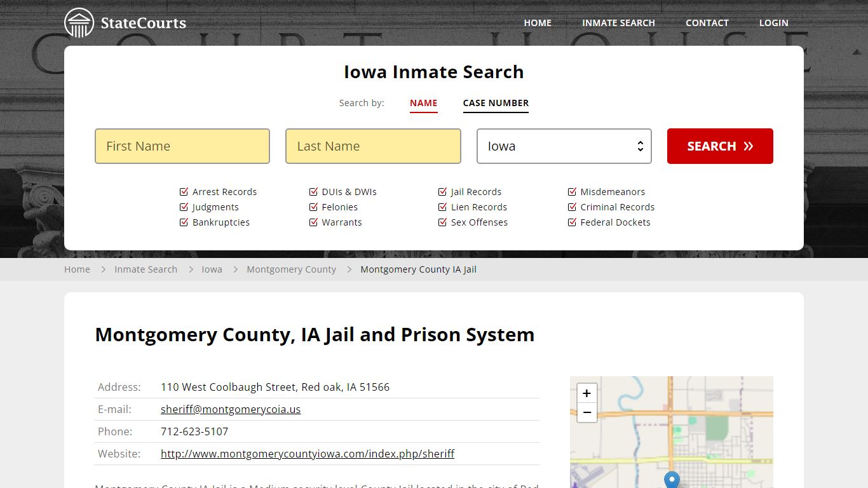Toggle the Judgments checkbox
Image resolution: width=868 pixels, height=488 pixels.
tap(184, 207)
